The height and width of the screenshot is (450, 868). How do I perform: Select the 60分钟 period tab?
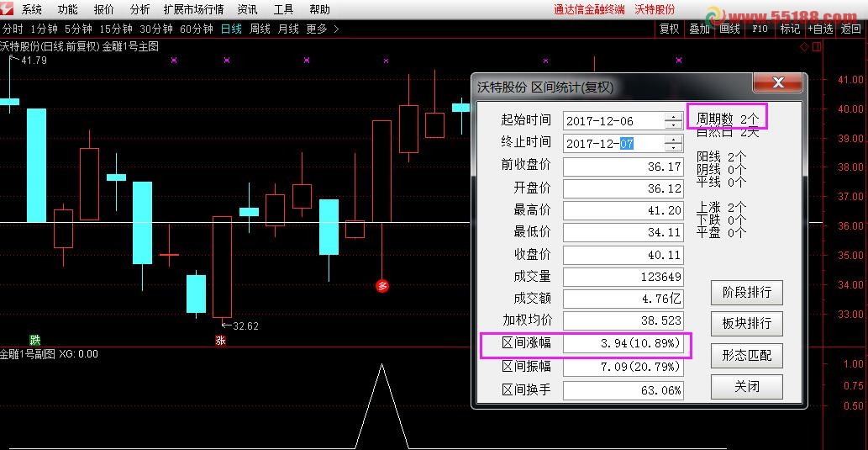(x=197, y=29)
